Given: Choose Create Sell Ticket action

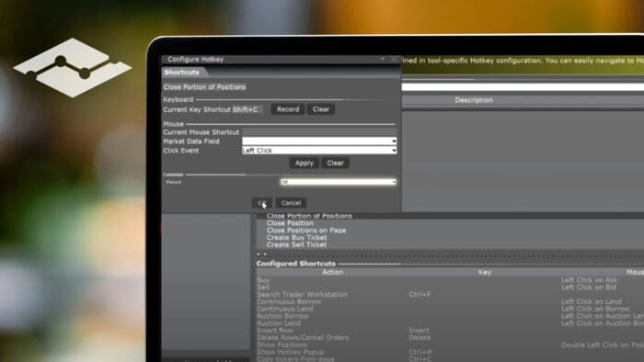Looking at the screenshot, I should tap(296, 244).
